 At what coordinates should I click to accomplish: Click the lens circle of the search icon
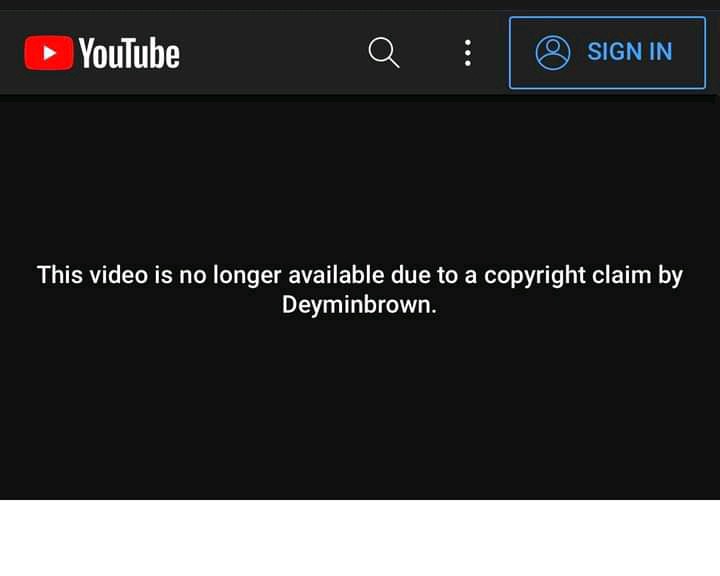[381, 50]
